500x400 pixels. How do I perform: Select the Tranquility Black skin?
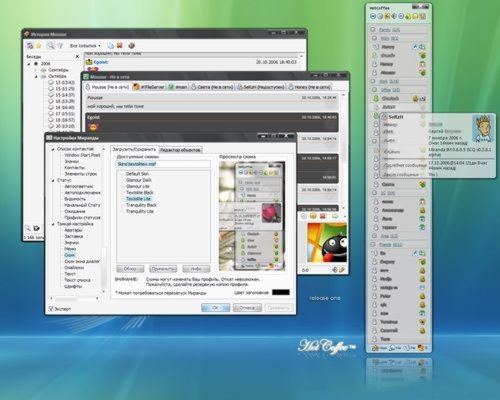(141, 205)
